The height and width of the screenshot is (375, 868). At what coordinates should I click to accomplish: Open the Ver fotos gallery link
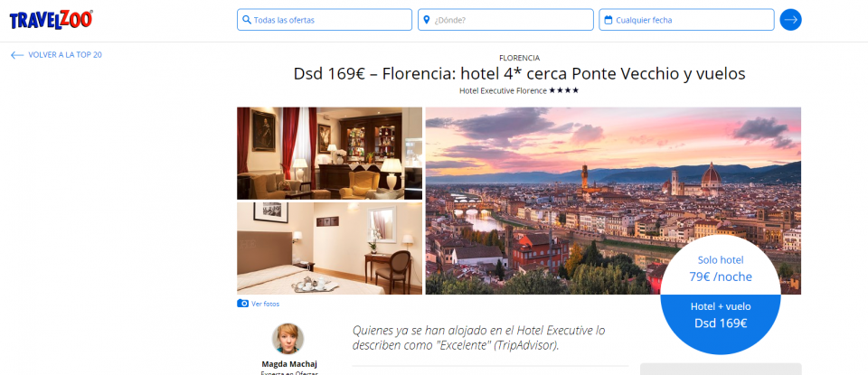point(265,304)
